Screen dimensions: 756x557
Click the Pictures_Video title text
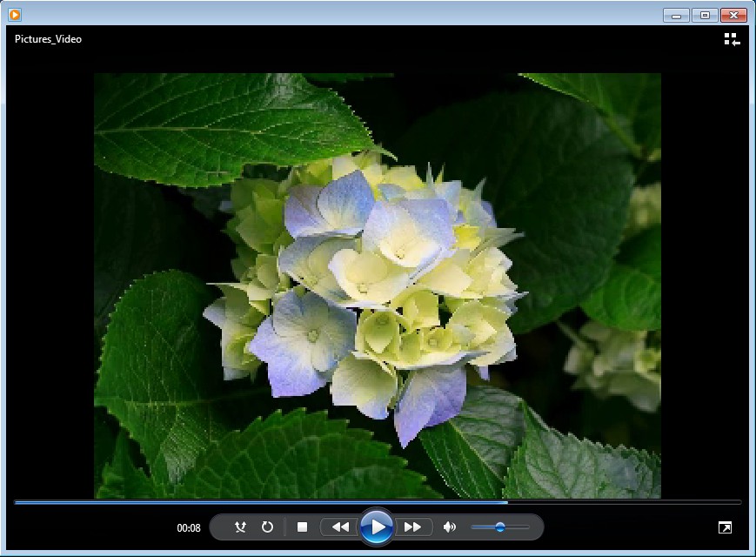click(48, 39)
